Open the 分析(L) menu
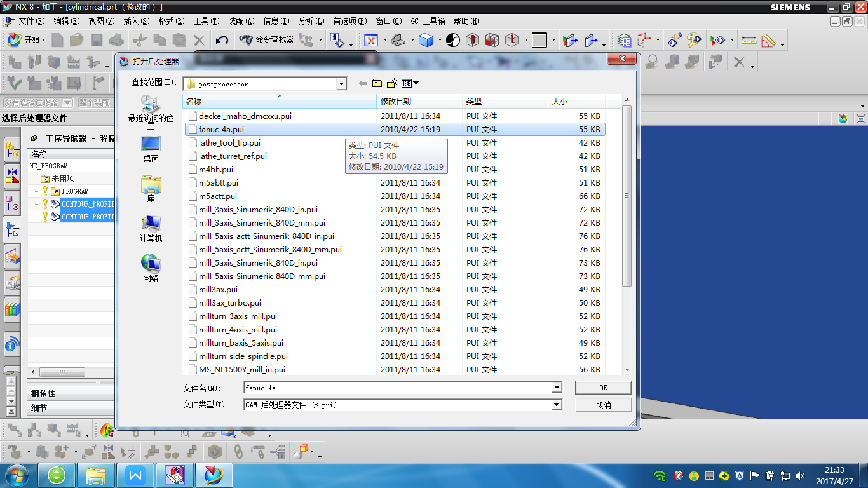Screen dimensions: 868x488 (311, 21)
